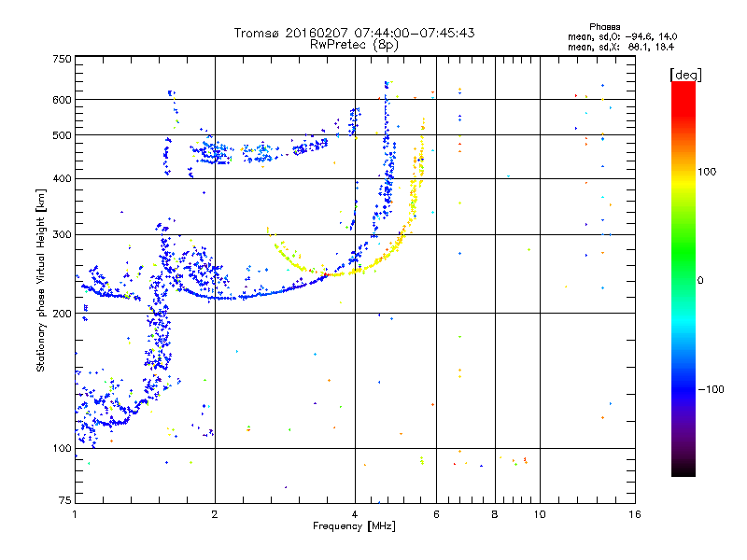Click the phase colorbar gradient strip
The height and width of the screenshot is (560, 747).
tap(684, 278)
